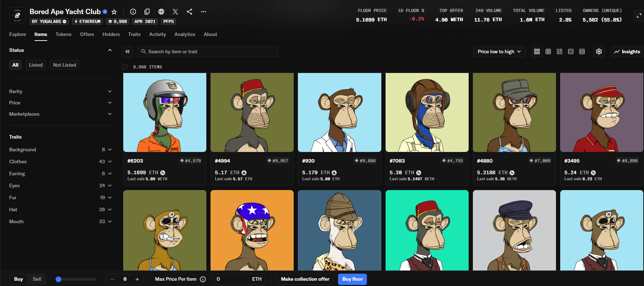The height and width of the screenshot is (286, 644).
Task: Expand the Marketplaces filter
Action: [x=61, y=114]
